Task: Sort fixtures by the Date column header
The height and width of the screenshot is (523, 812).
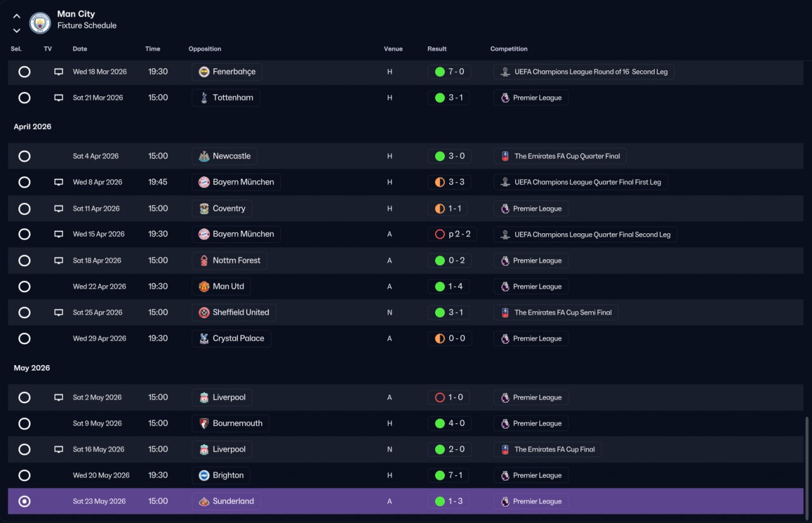Action: 80,49
